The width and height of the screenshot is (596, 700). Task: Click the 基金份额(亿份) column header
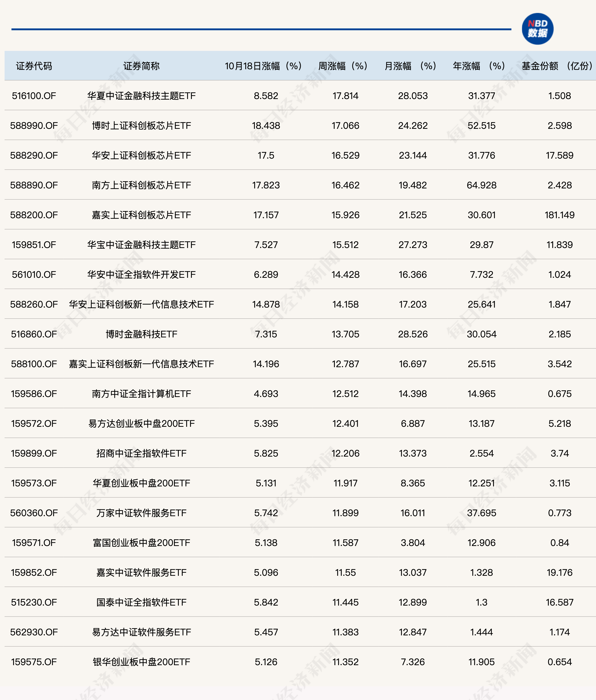tap(557, 66)
